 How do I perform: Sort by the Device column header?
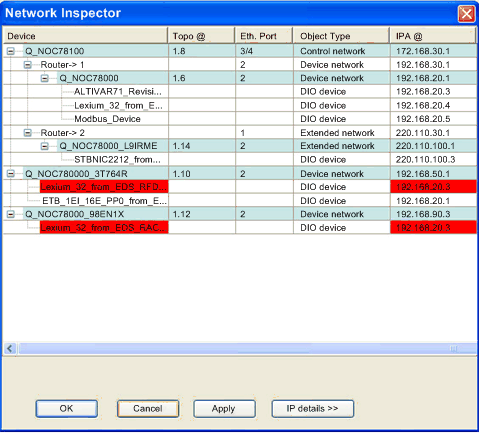85,36
